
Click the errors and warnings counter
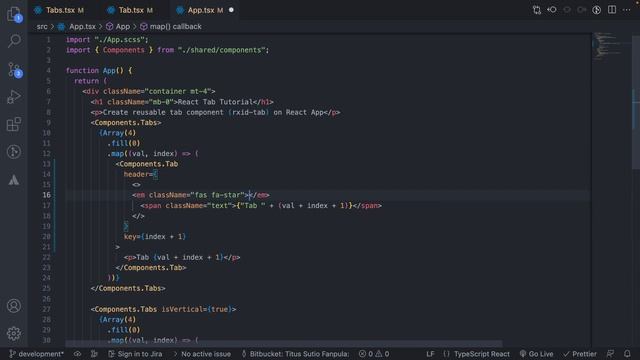tap(373, 354)
